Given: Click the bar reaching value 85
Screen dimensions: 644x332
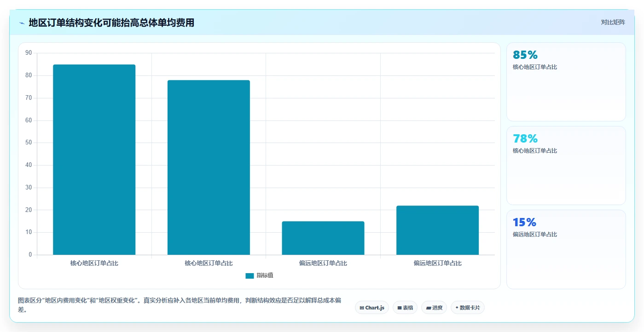Looking at the screenshot, I should point(94,160).
